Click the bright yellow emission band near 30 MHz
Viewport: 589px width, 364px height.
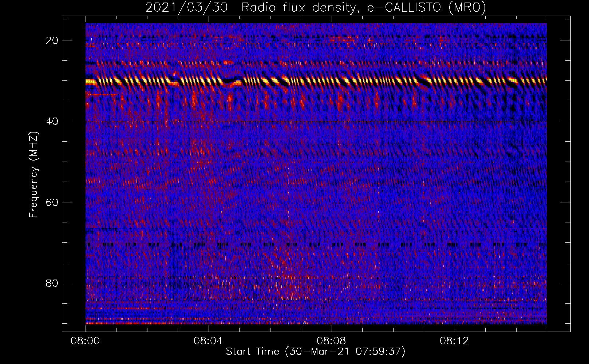pos(316,81)
